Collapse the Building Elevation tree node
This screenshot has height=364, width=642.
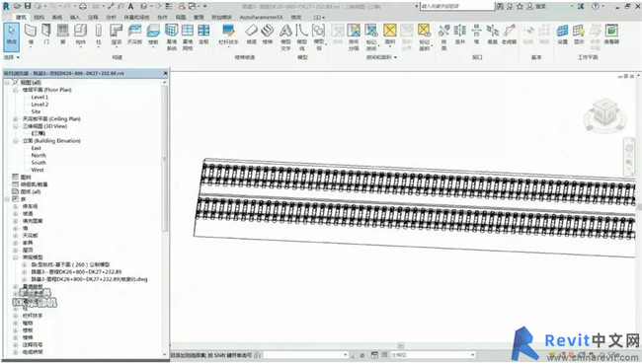pyautogui.click(x=15, y=141)
